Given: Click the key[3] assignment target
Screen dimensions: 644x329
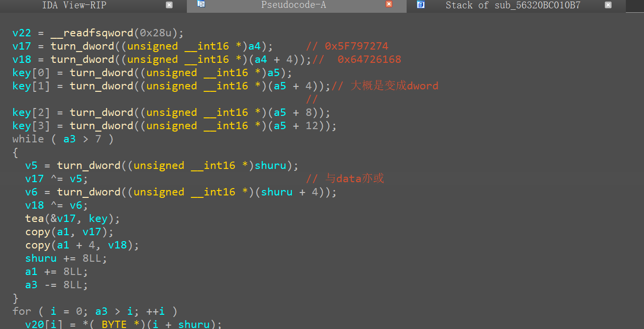Looking at the screenshot, I should coord(31,126).
